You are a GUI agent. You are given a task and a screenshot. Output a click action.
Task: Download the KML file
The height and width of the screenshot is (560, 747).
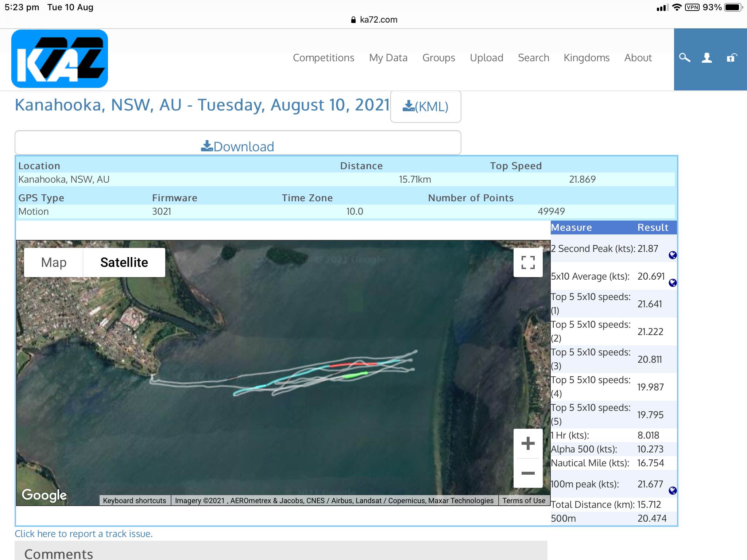(x=425, y=107)
